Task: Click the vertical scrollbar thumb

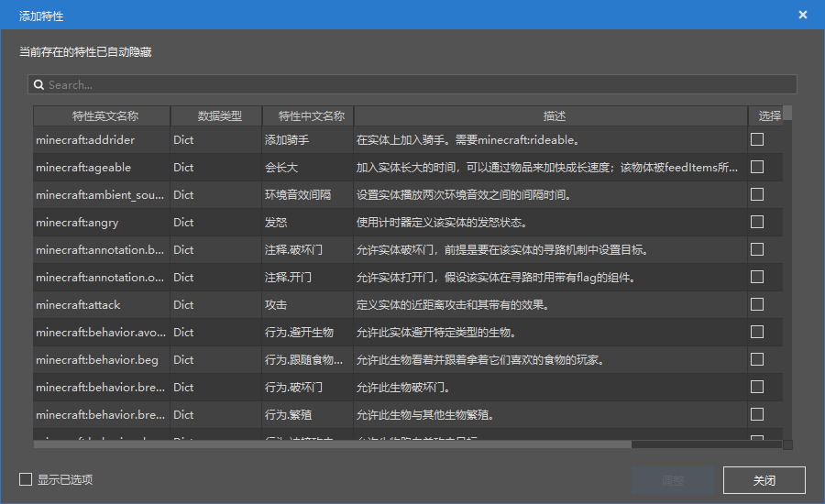Action: (787, 113)
